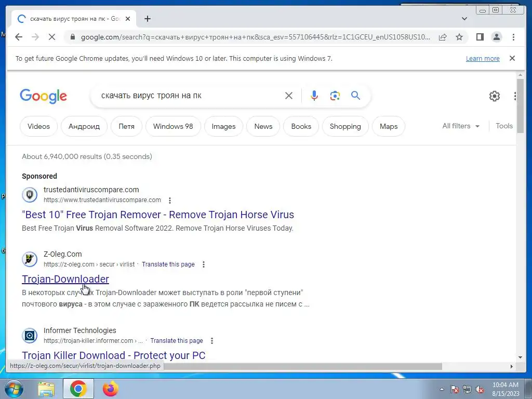Open Action Center flag icon
This screenshot has width=532, height=399.
455,390
